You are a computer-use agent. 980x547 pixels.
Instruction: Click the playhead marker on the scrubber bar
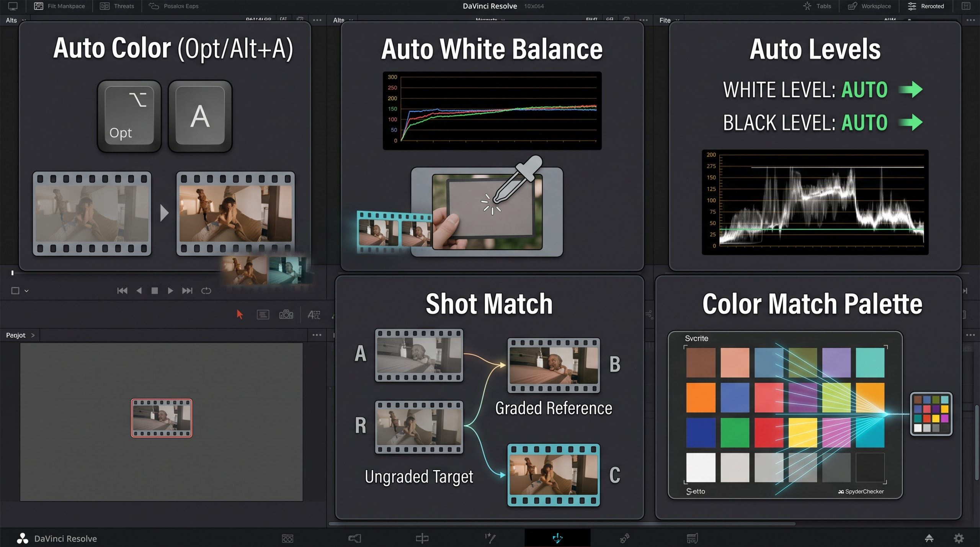point(12,273)
